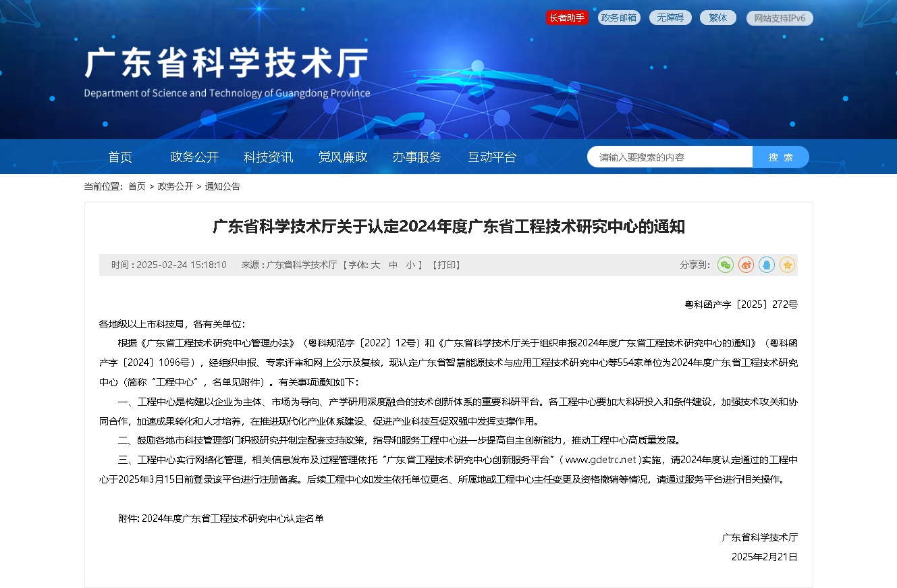897x588 pixels.
Task: Toggle 繁体 traditional Chinese display
Action: click(717, 18)
